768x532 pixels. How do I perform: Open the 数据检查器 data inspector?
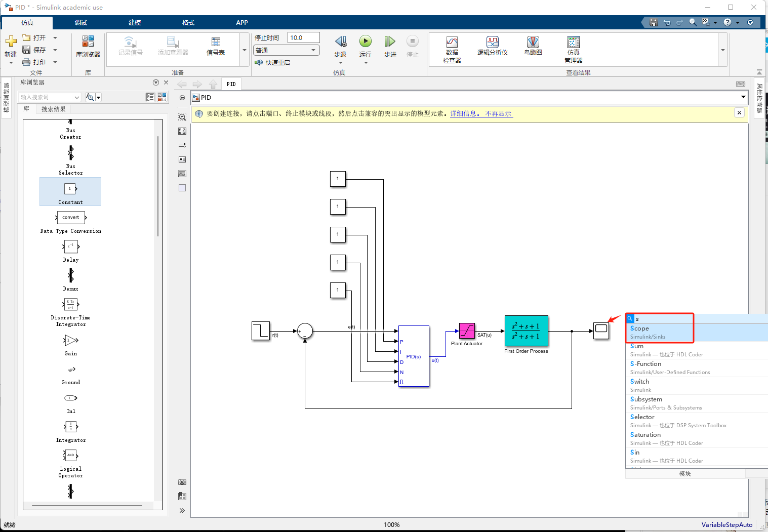point(452,50)
